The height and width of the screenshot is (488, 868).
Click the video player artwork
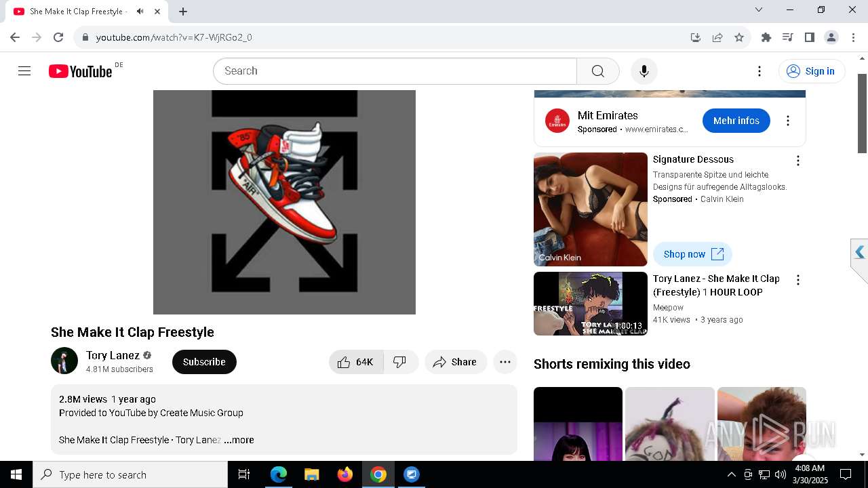click(284, 202)
